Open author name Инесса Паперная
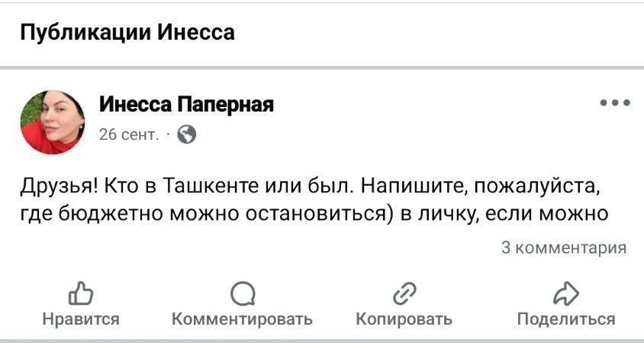 (x=186, y=105)
